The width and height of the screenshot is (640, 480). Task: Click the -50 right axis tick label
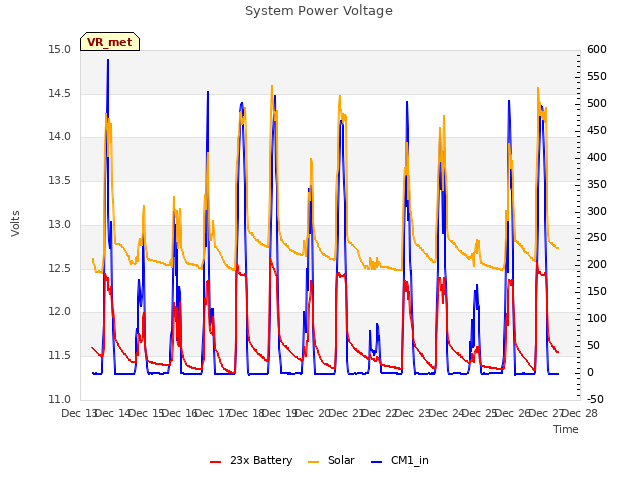[597, 399]
